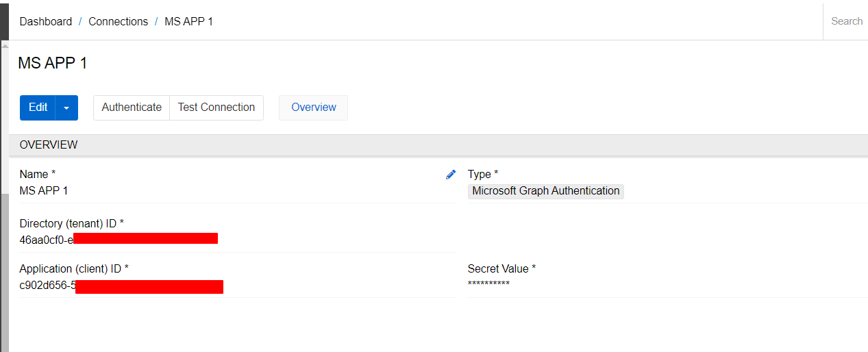The width and height of the screenshot is (868, 352).
Task: Focus the Search field at top right
Action: (x=846, y=21)
